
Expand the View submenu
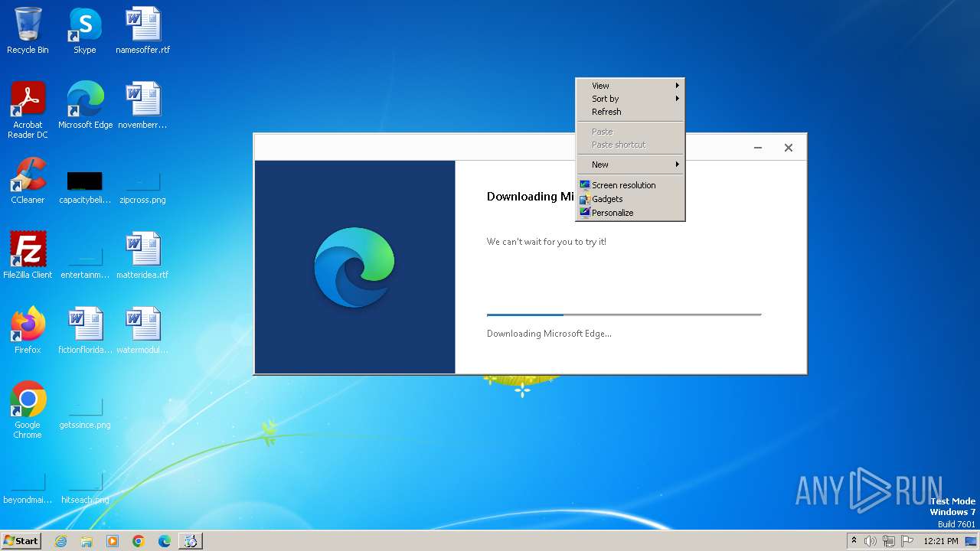(630, 86)
